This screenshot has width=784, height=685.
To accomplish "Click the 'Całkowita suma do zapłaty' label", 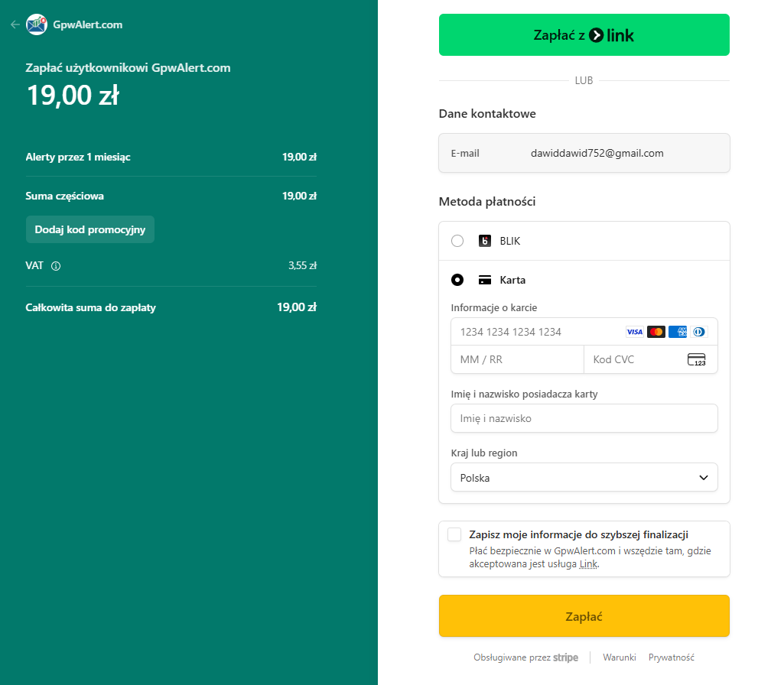I will (x=90, y=308).
